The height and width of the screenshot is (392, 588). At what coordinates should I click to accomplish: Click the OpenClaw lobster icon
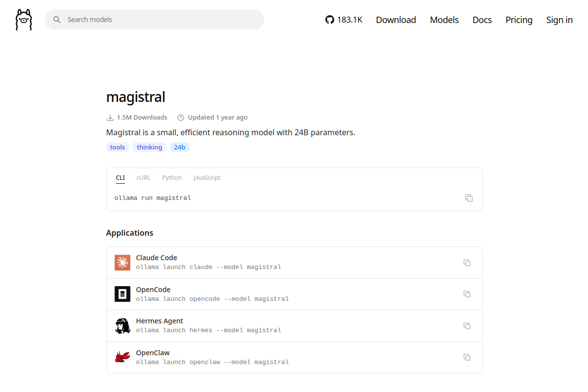point(122,357)
